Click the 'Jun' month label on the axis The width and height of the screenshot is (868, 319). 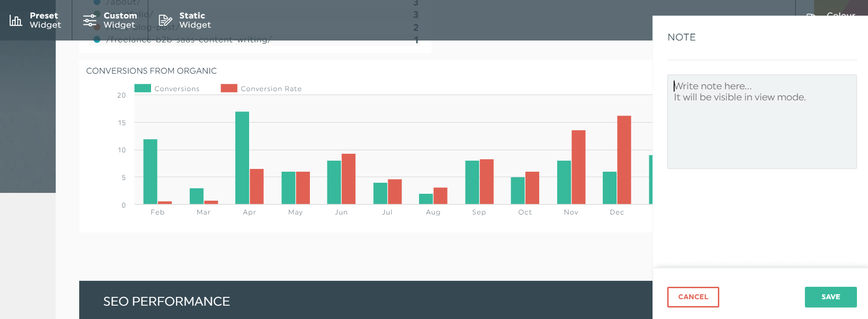(341, 212)
